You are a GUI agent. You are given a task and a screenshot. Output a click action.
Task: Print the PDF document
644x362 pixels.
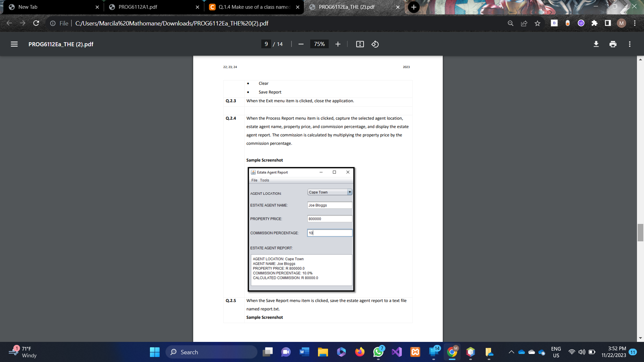[x=613, y=44]
